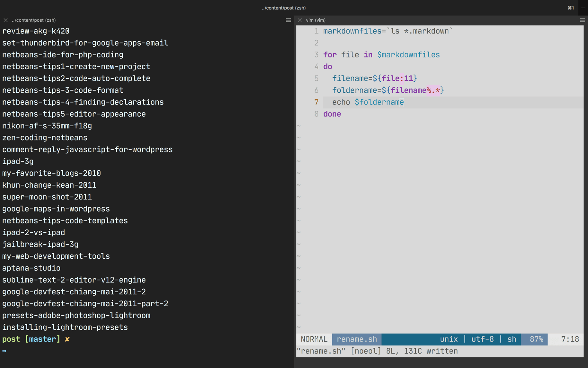Viewport: 588px width, 368px height.
Task: Click the 'post' directory name in prompt
Action: tap(11, 339)
